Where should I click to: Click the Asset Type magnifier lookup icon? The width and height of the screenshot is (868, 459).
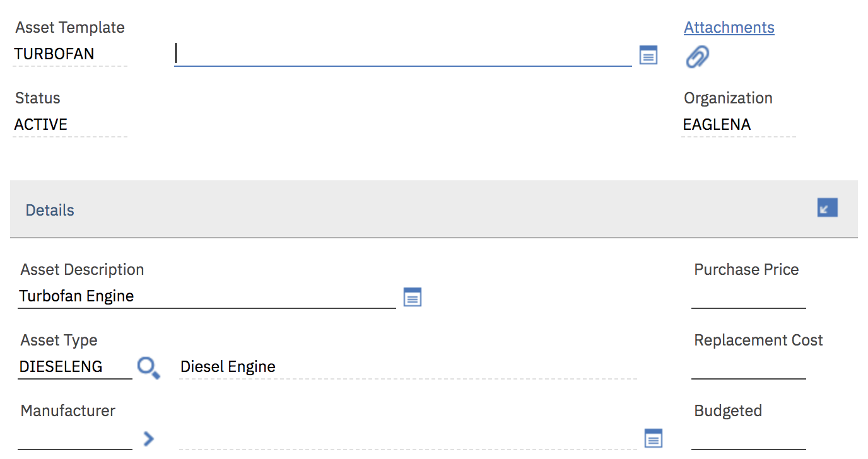tap(148, 367)
